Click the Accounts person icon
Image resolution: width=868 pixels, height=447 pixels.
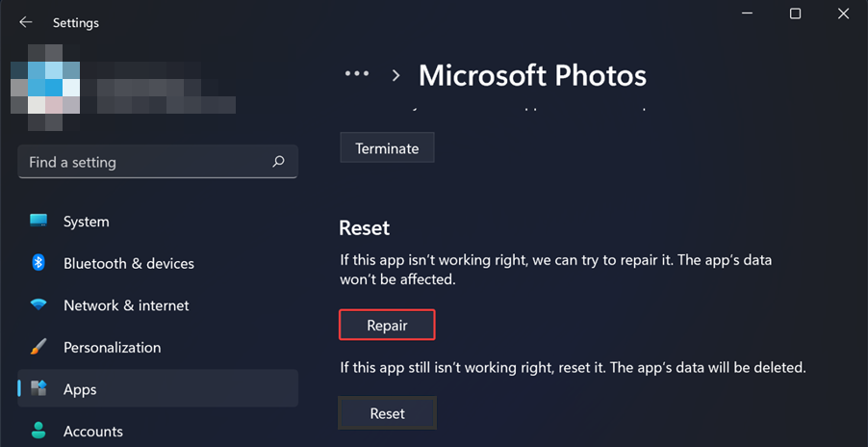[38, 431]
